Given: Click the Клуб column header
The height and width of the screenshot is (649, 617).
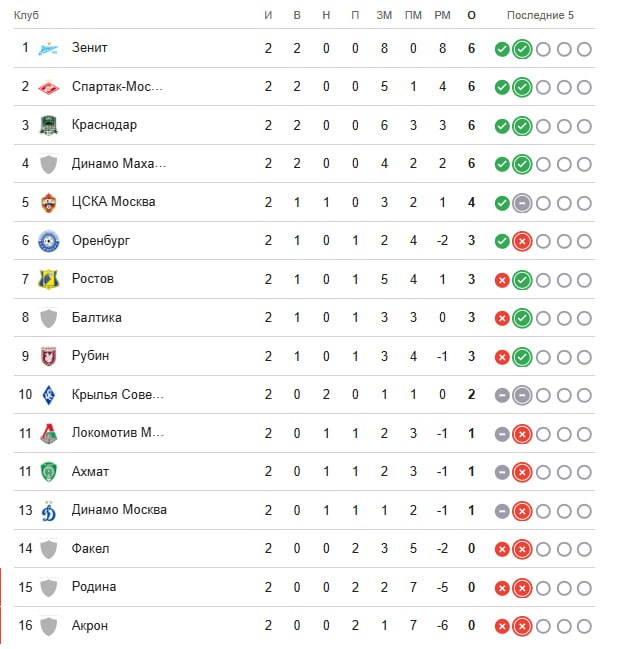Looking at the screenshot, I should [x=26, y=15].
